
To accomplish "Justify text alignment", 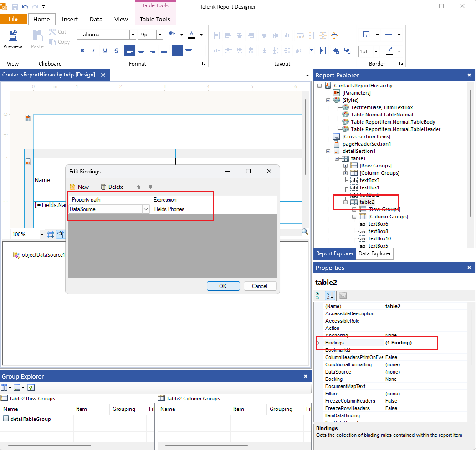I will click(x=164, y=51).
